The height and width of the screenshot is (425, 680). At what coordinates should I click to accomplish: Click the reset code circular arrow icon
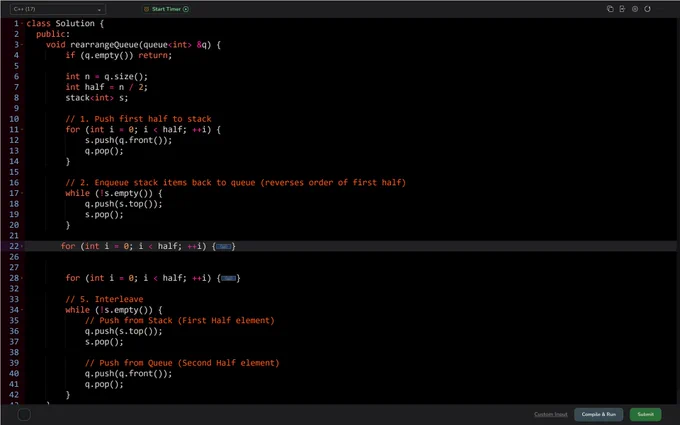(647, 9)
